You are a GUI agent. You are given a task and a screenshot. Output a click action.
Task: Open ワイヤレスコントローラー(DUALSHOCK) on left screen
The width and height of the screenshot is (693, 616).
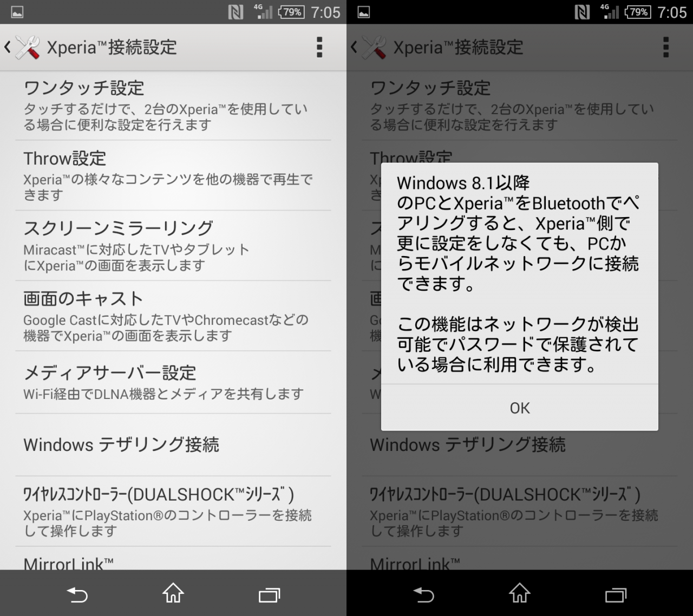click(173, 512)
